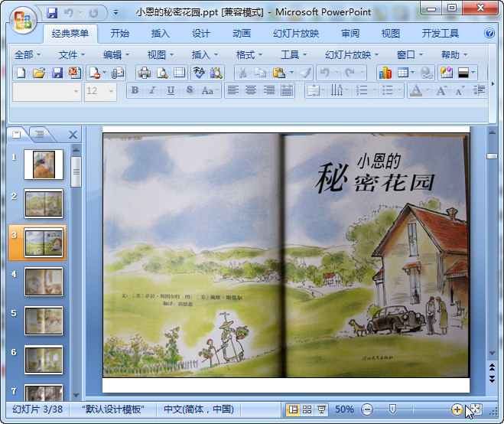Viewport: 504px width, 424px height.
Task: Open Research binoculars book icon
Action: (x=216, y=73)
